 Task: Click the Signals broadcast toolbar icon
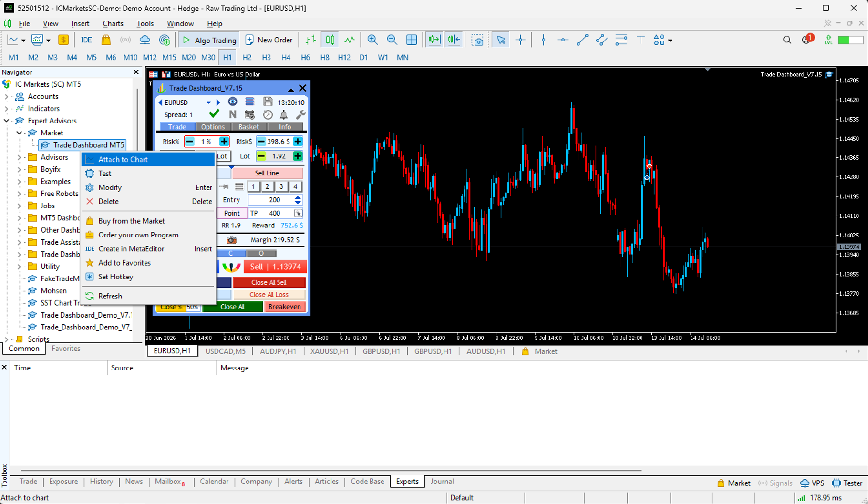[x=125, y=40]
